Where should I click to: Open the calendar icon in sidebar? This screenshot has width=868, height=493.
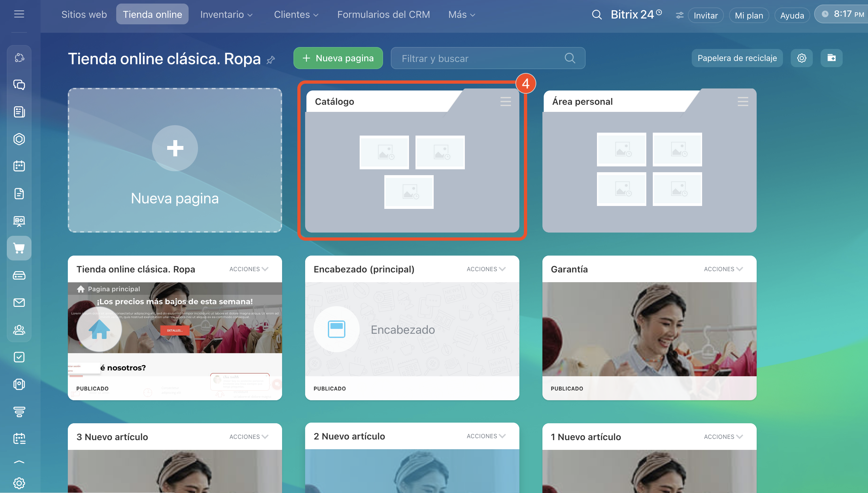pos(19,166)
